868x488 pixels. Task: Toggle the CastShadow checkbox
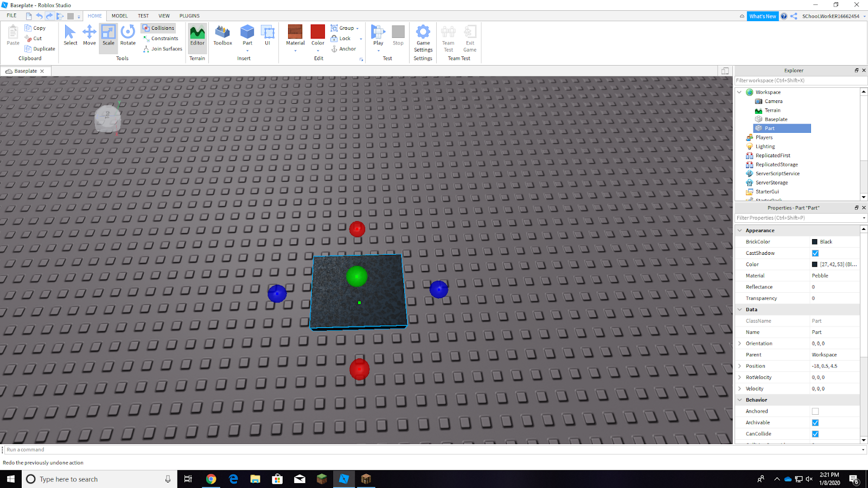(x=815, y=253)
